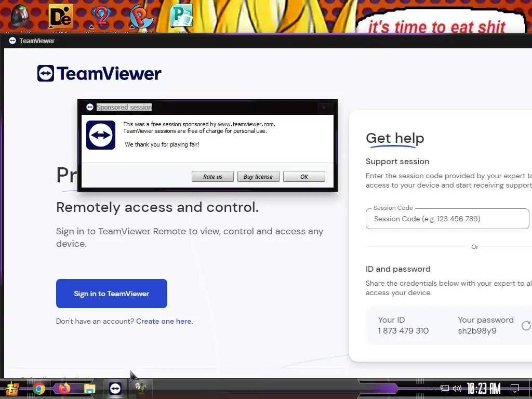The image size is (532, 399).
Task: Open the Start menu button on taskbar
Action: click(12, 389)
